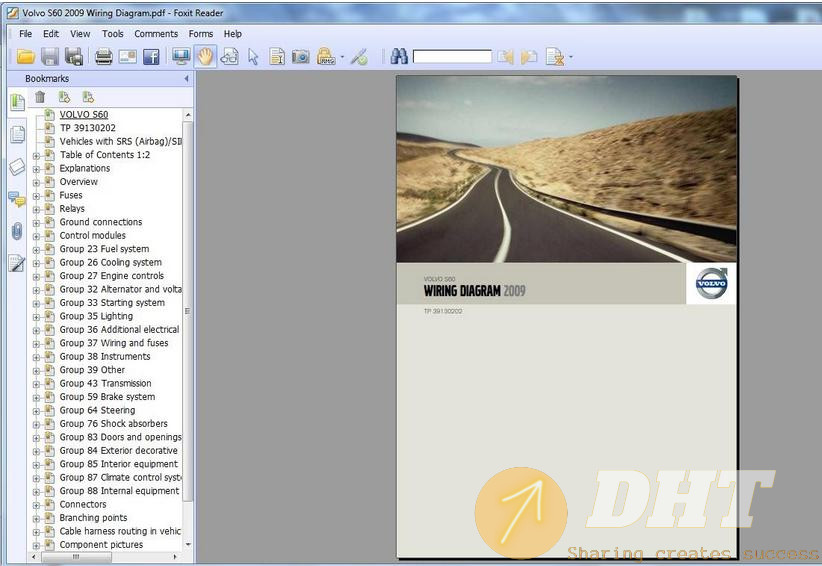Go to Component pictures bookmark
The height and width of the screenshot is (566, 822).
click(101, 545)
